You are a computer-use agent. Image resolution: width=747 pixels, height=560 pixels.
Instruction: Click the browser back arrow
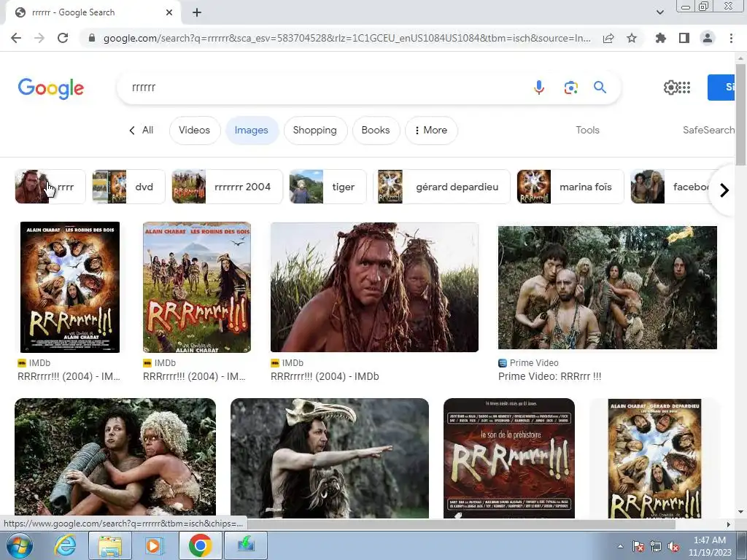pos(16,38)
